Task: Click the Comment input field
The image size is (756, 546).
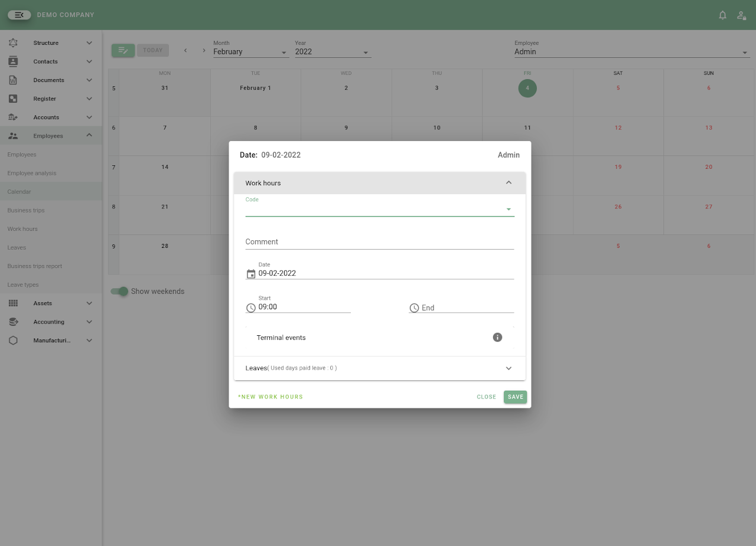Action: (379, 242)
